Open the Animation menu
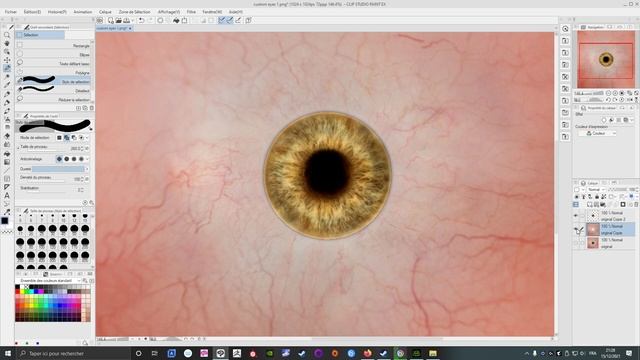Screen dimensions: 640x360 (83, 12)
